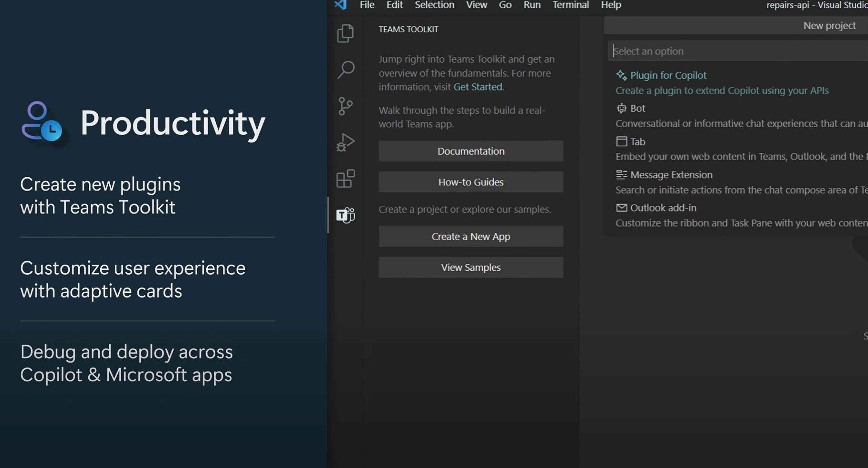The width and height of the screenshot is (868, 468).
Task: Open the Run menu
Action: click(x=532, y=5)
